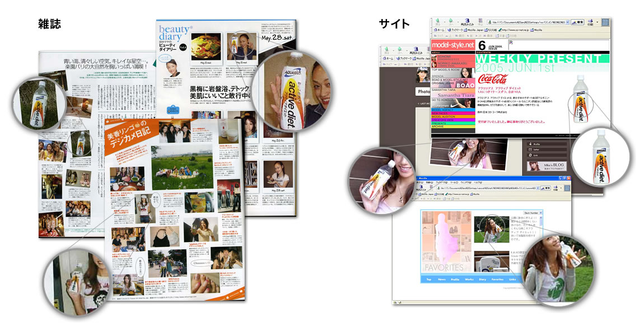
Task: Click Back arrow in the brown blog window
Action: click(386, 49)
